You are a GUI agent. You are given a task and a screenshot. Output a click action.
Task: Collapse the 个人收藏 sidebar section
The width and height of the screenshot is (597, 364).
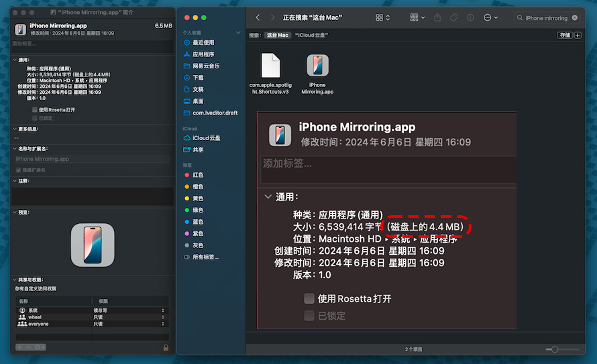(238, 32)
